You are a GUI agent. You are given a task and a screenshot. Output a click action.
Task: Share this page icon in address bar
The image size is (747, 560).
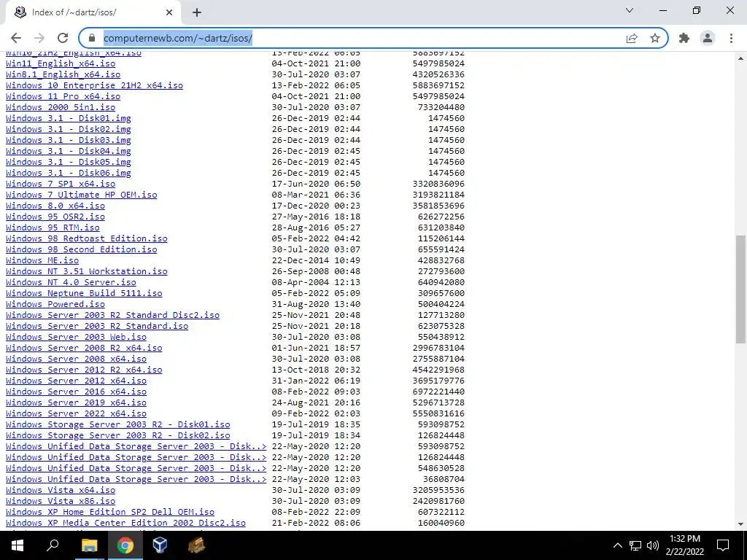click(632, 38)
